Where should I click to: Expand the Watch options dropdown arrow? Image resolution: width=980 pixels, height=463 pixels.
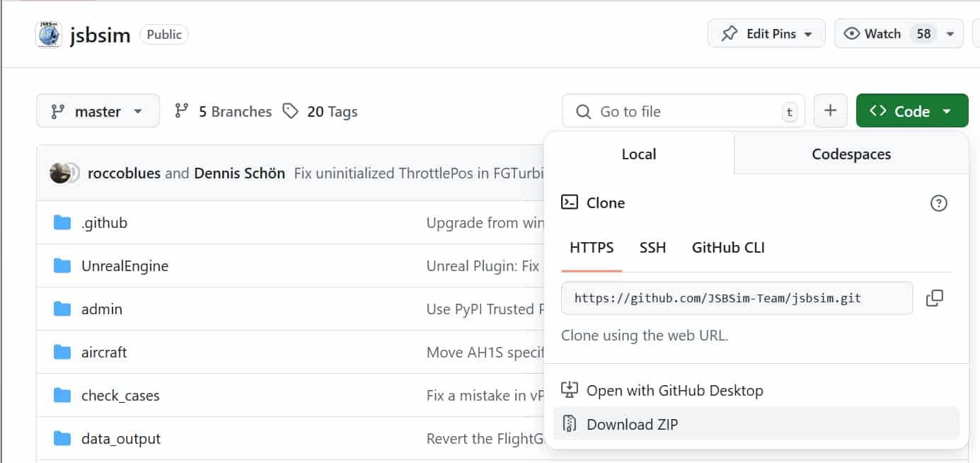click(950, 34)
